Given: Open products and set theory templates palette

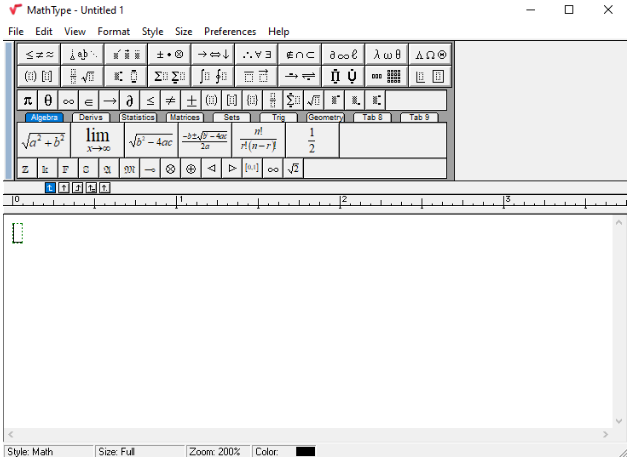Looking at the screenshot, I should (343, 76).
